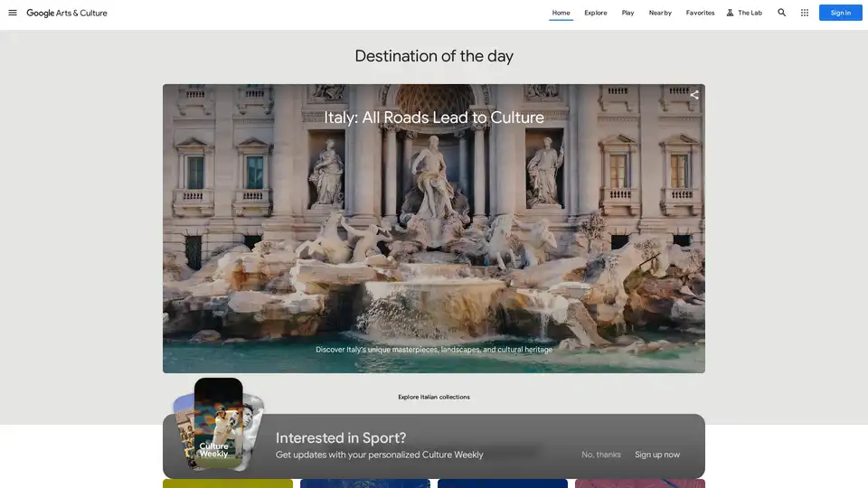Open the Play tab
The width and height of the screenshot is (868, 488).
coord(627,13)
